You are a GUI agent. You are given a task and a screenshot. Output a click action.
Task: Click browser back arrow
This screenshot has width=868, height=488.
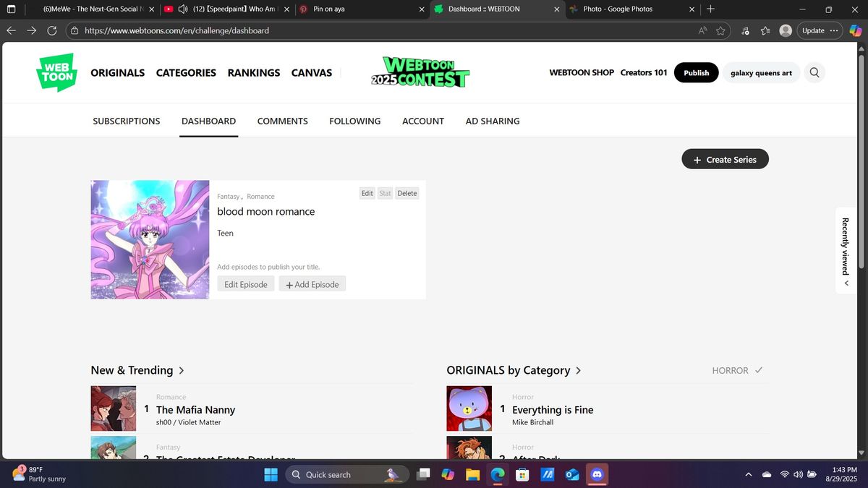(x=11, y=30)
